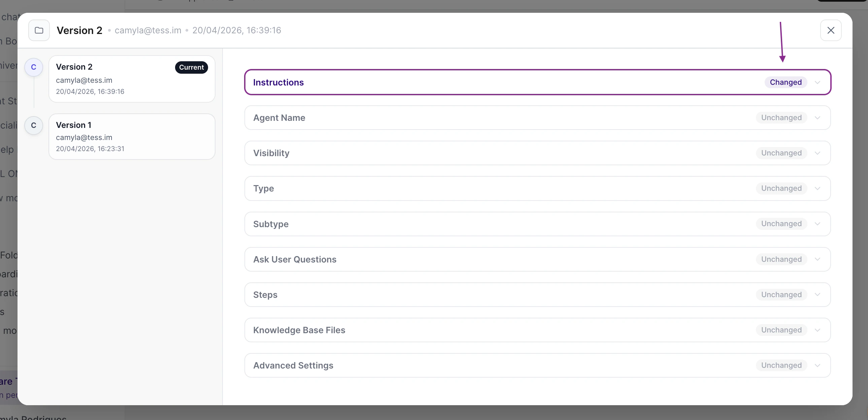
Task: Expand the Instructions section chevron
Action: coord(817,82)
